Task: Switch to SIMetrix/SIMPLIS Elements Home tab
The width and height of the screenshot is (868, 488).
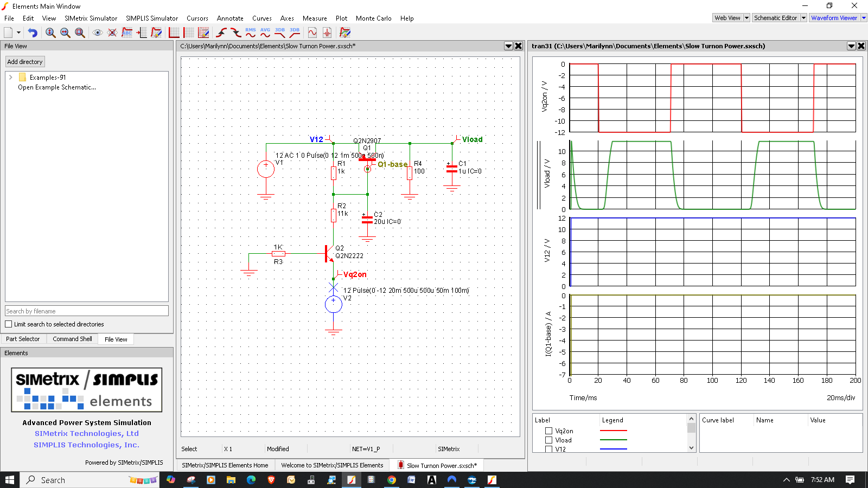Action: (x=225, y=465)
